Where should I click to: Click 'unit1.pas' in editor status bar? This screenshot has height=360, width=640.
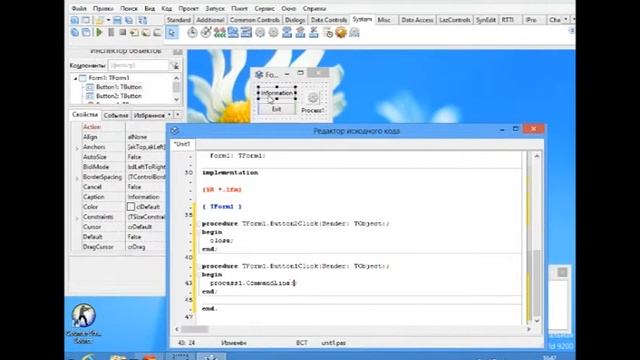coord(333,343)
